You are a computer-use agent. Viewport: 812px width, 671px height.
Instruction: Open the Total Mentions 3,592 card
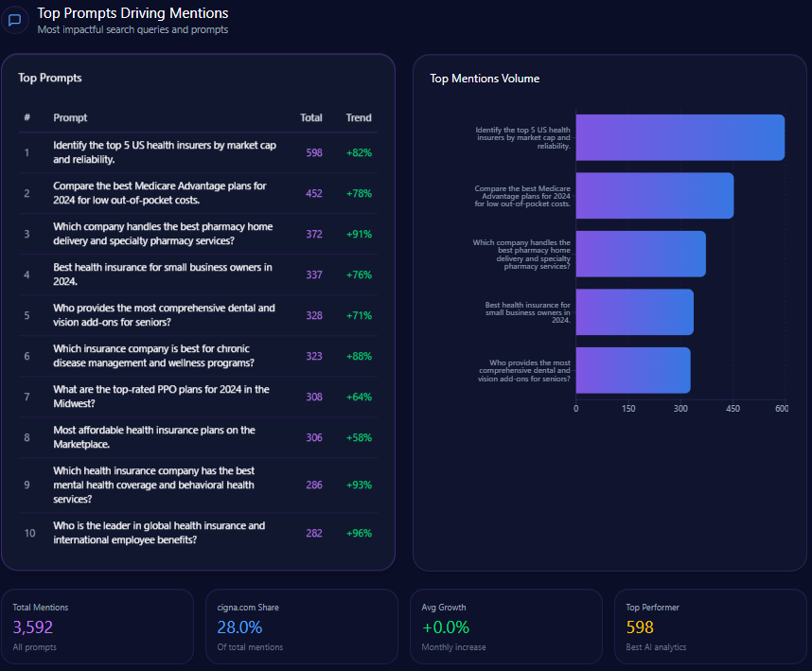pyautogui.click(x=97, y=627)
